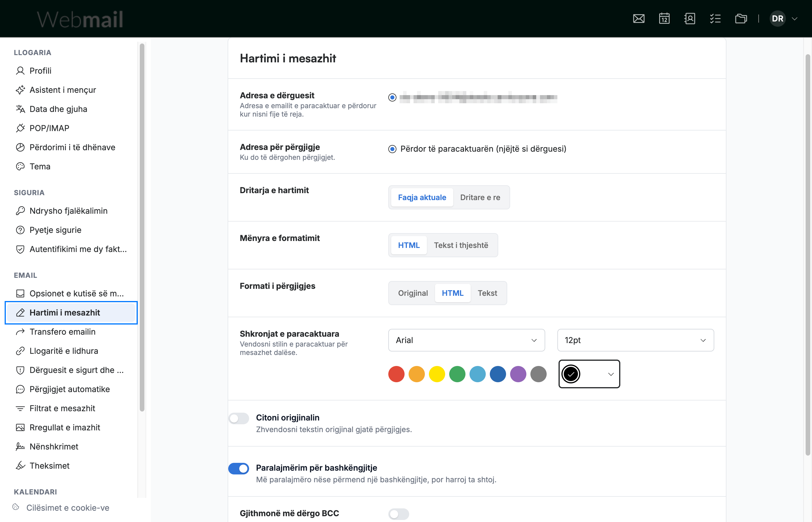Click the Webmail logo
Viewport: 812px width, 522px height.
(x=80, y=19)
